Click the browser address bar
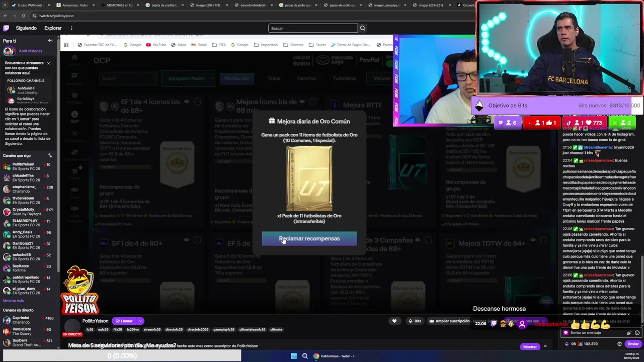This screenshot has width=644, height=362. click(252, 16)
